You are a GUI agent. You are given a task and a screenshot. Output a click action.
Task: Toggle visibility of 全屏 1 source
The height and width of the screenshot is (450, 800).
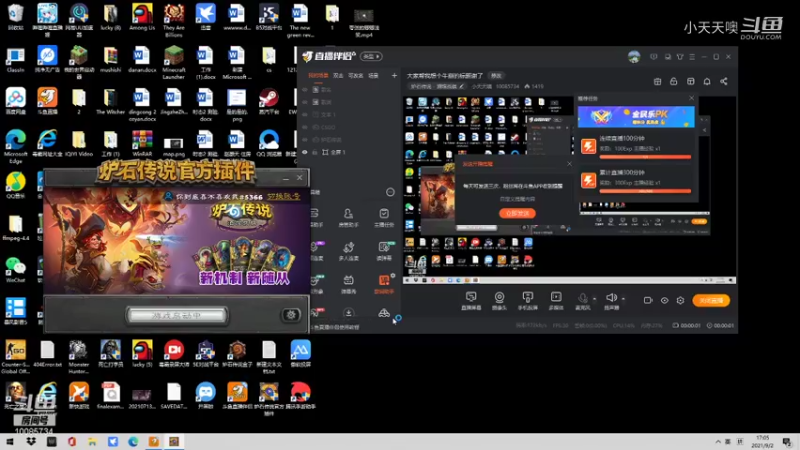pos(305,152)
